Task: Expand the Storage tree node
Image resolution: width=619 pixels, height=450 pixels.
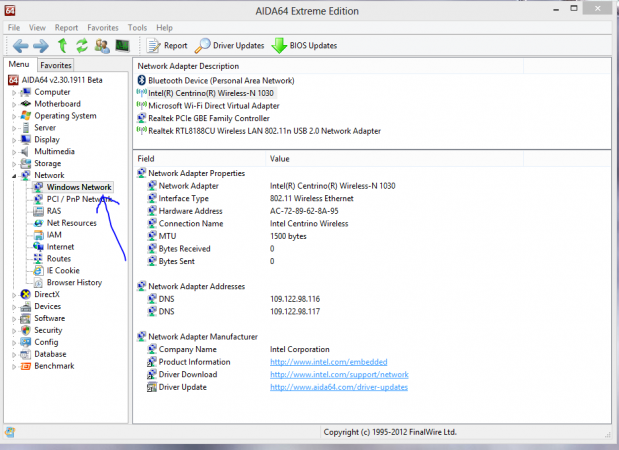Action: [14, 164]
